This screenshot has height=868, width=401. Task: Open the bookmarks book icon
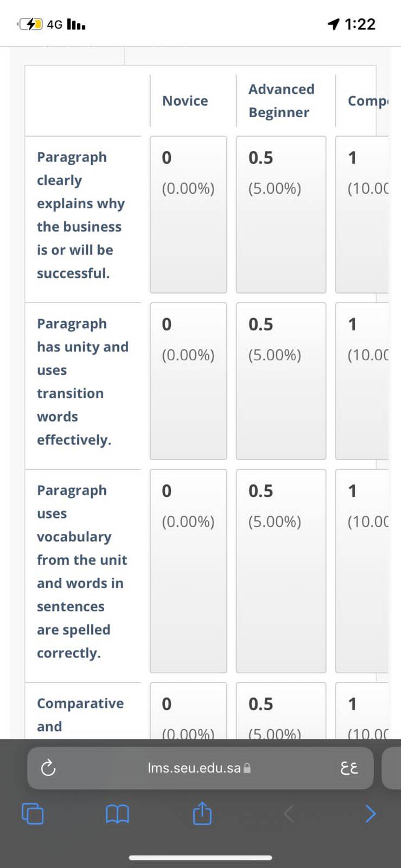coord(117,814)
